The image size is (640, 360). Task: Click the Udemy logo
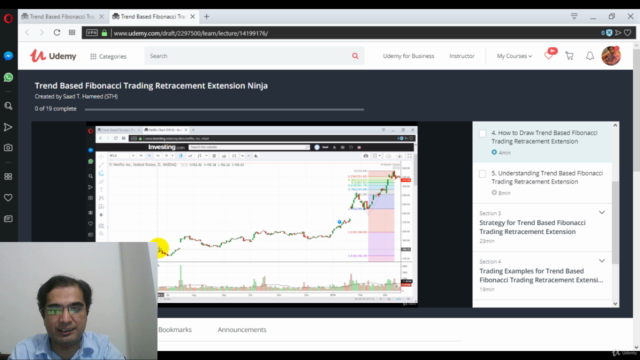point(53,56)
